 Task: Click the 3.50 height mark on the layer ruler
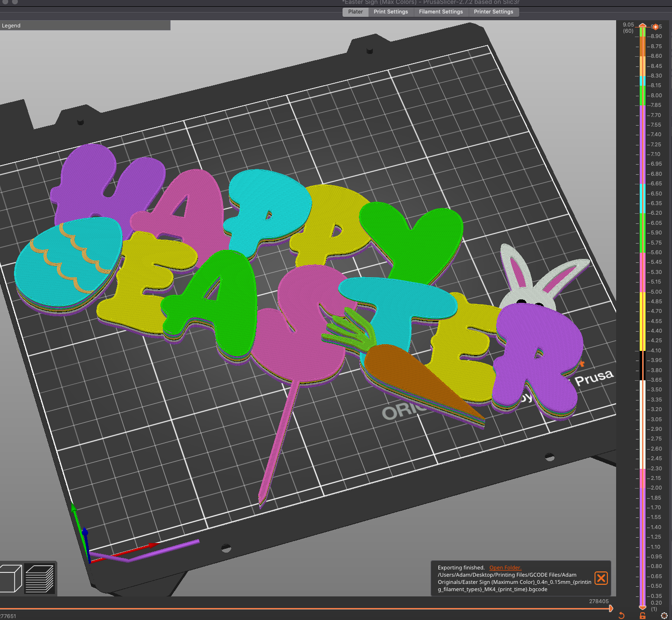coord(656,389)
